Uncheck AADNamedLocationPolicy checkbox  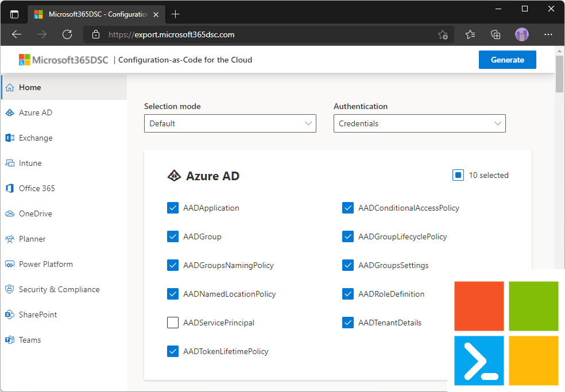tap(173, 294)
